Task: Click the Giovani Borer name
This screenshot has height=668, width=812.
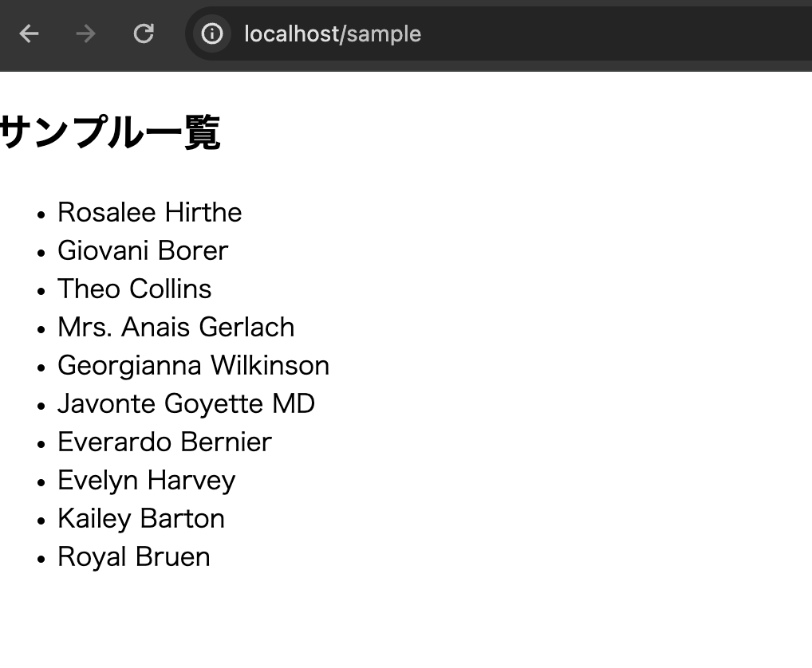Action: [x=143, y=250]
